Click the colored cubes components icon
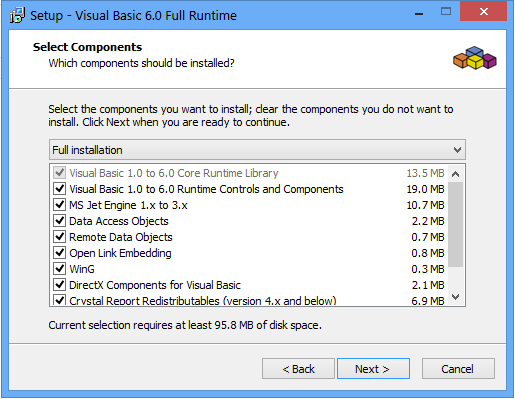Screen dimensions: 515x399 475,58
